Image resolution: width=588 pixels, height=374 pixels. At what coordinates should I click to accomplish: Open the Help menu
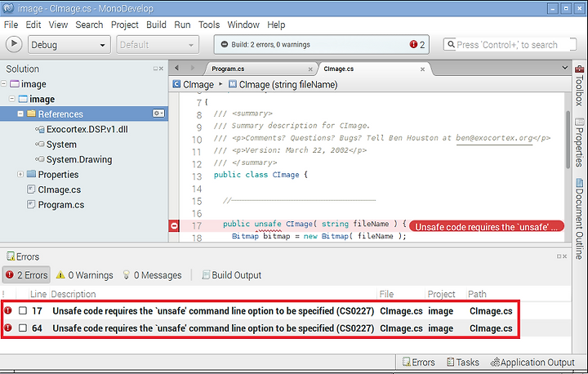click(276, 24)
